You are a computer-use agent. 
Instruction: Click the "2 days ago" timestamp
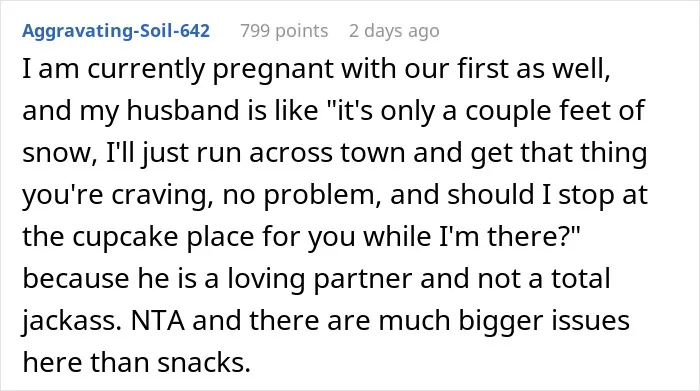[394, 31]
